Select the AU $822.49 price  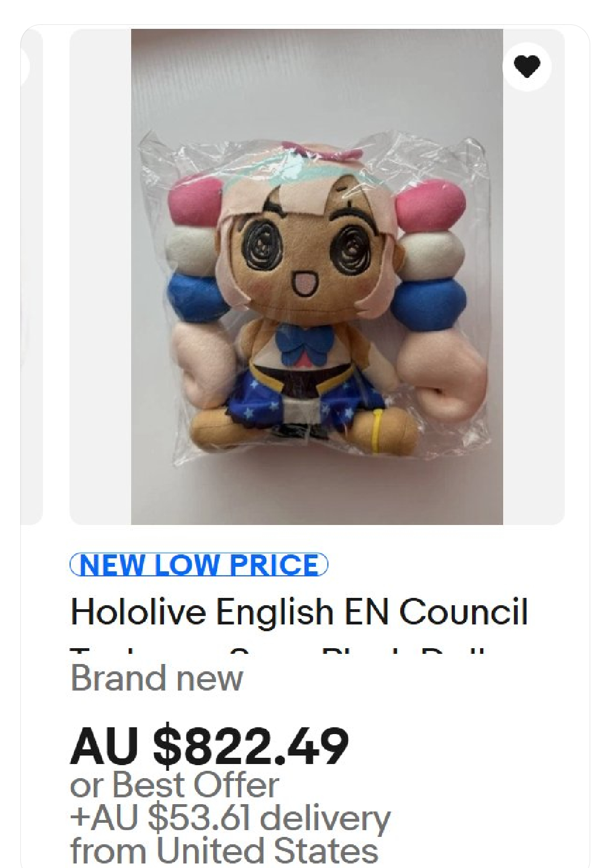pos(209,745)
